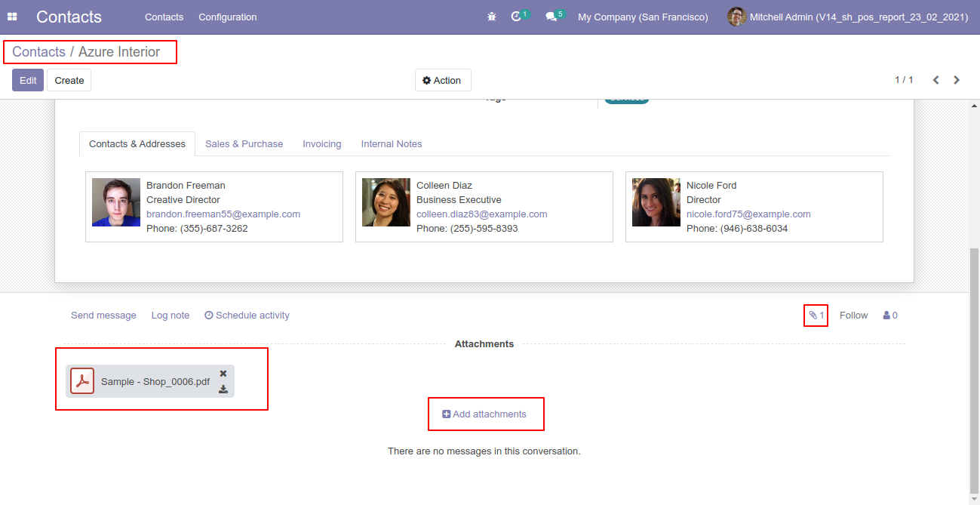Screen dimensions: 980x505
Task: Click Add attachments link
Action: (484, 414)
